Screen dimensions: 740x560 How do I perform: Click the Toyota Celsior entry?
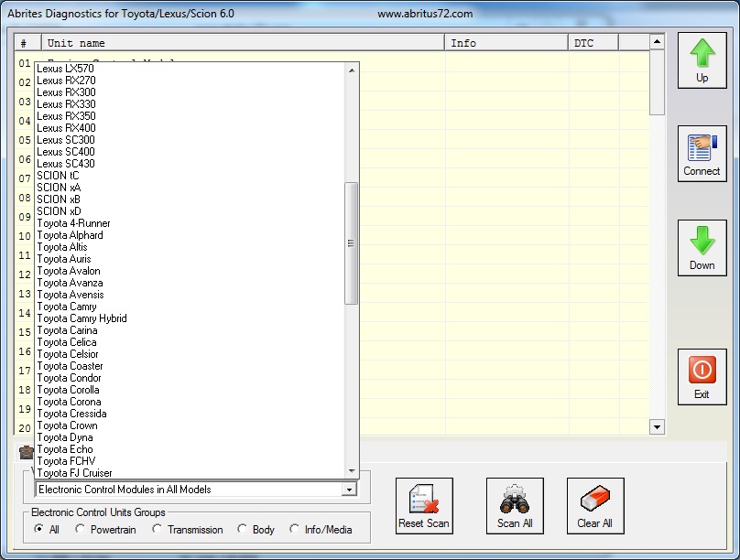pyautogui.click(x=190, y=354)
